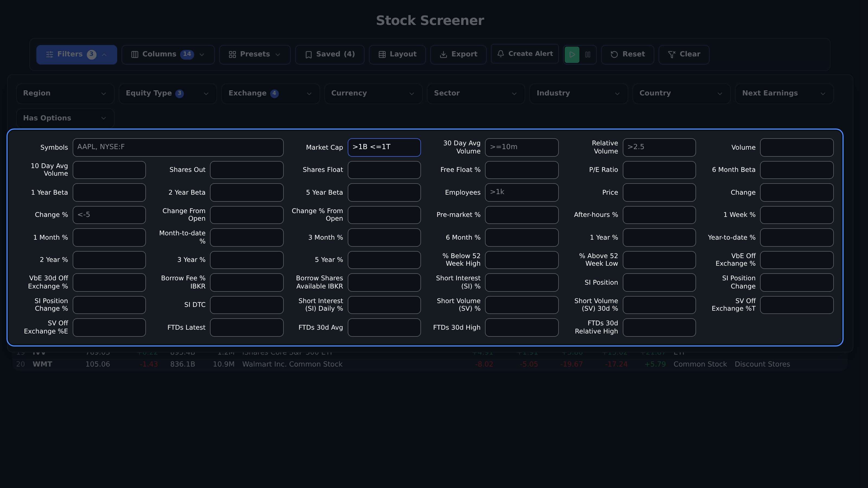Click the Short Interest (SI) % field

pyautogui.click(x=522, y=282)
